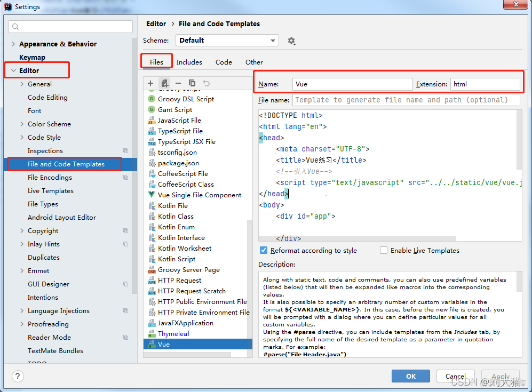This screenshot has width=532, height=392.
Task: Click the help question mark icon
Action: (x=18, y=376)
